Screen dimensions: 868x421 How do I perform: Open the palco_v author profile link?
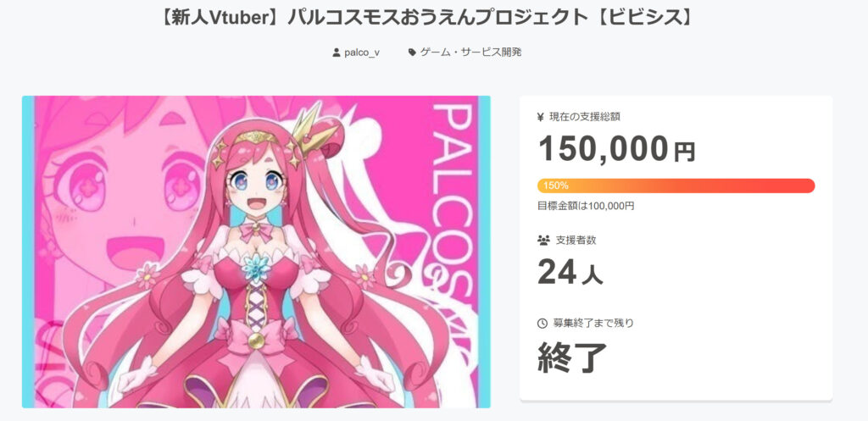click(x=361, y=53)
